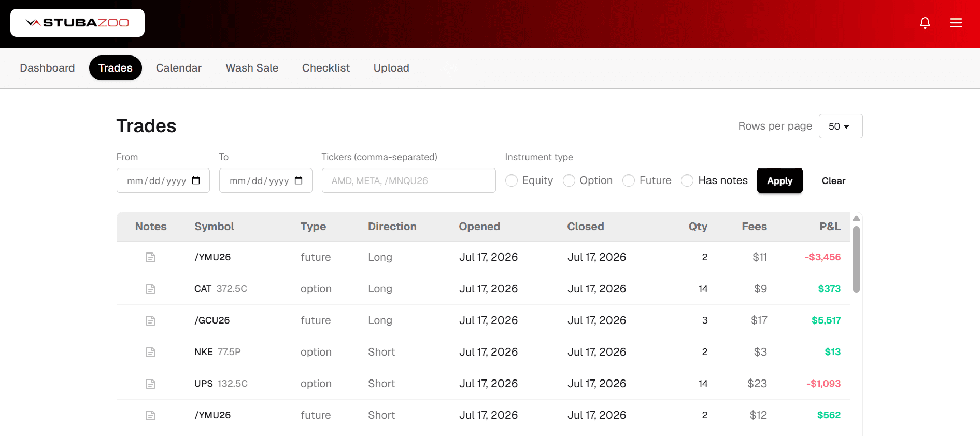Go to the Dashboard tab
Image resolution: width=980 pixels, height=436 pixels.
(47, 68)
